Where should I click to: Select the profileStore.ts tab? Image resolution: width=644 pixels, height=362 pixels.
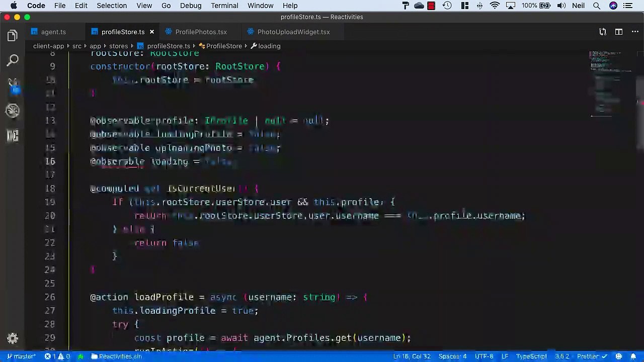[x=123, y=32]
